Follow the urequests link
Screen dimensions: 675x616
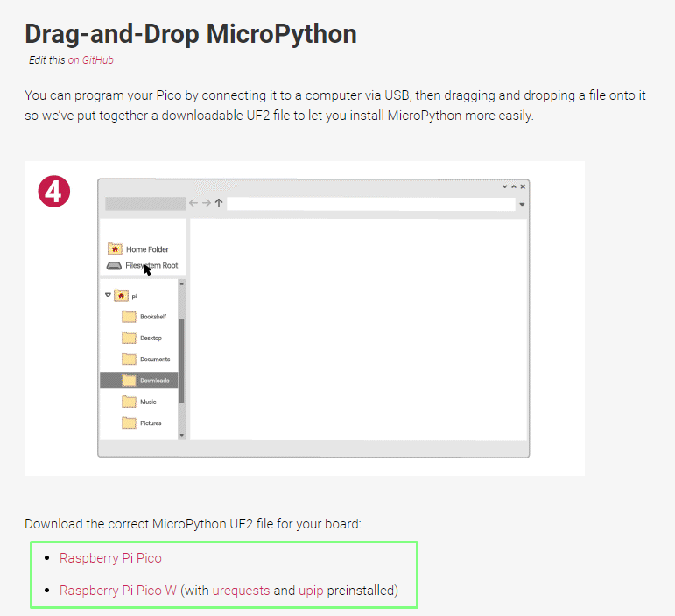(241, 591)
